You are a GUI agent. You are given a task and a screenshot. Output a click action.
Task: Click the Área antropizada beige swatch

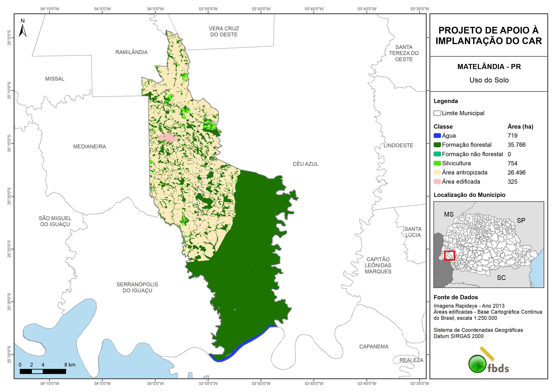coord(437,172)
